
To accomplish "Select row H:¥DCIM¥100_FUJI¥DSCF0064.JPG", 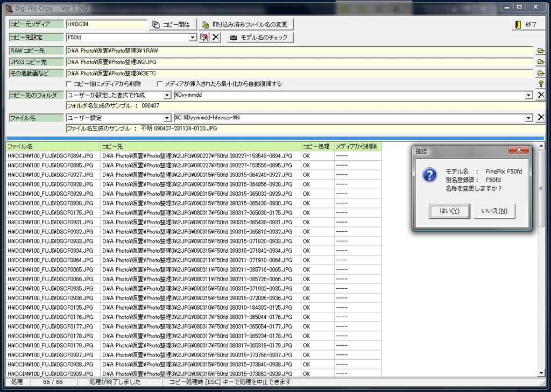I will 194,260.
